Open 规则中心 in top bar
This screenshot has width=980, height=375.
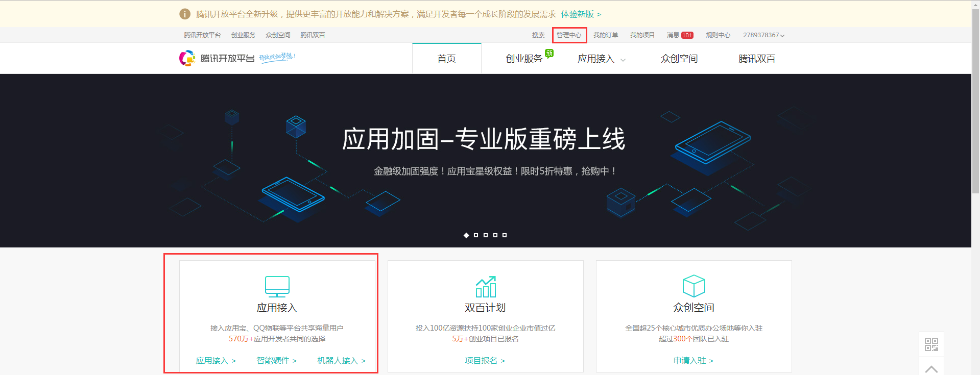pos(718,35)
